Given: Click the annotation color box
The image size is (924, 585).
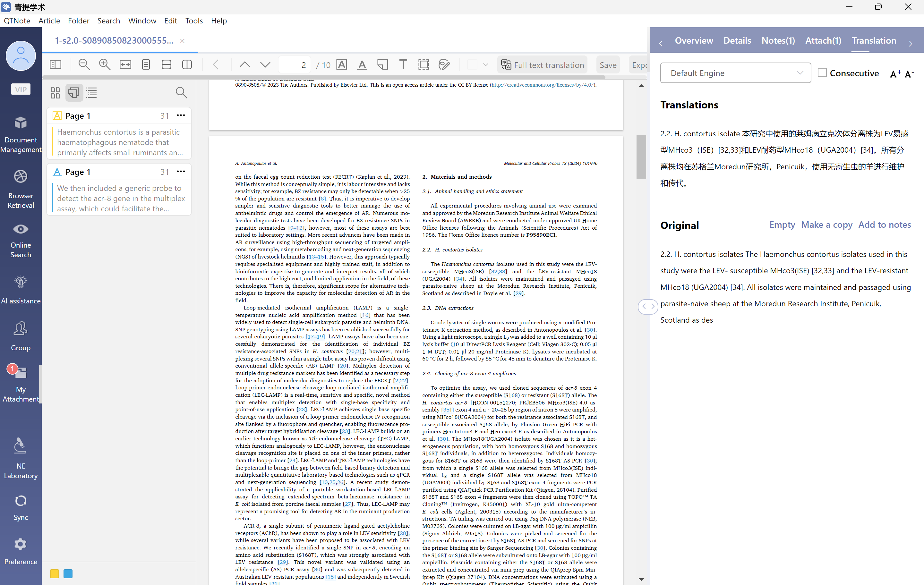Looking at the screenshot, I should [x=472, y=65].
